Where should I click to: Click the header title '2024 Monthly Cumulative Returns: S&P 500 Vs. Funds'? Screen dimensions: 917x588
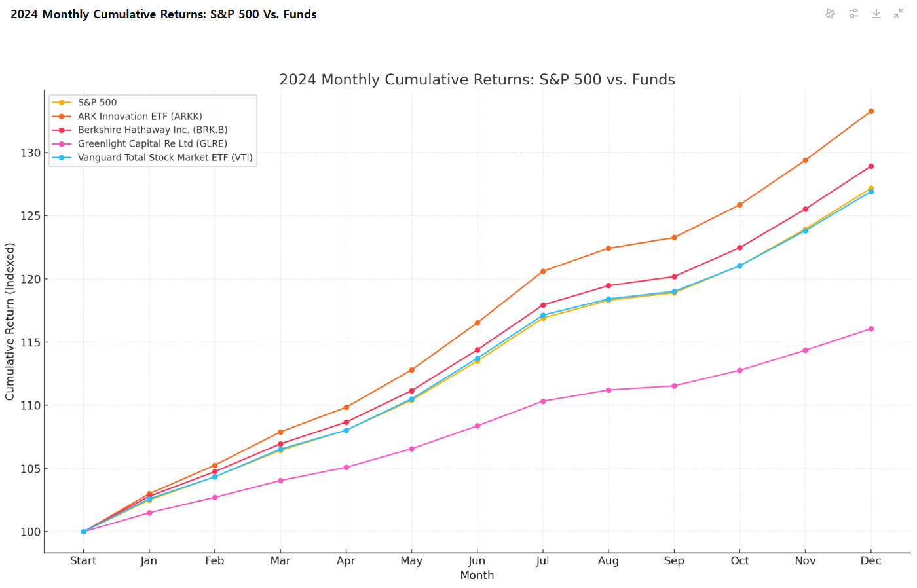(x=164, y=14)
